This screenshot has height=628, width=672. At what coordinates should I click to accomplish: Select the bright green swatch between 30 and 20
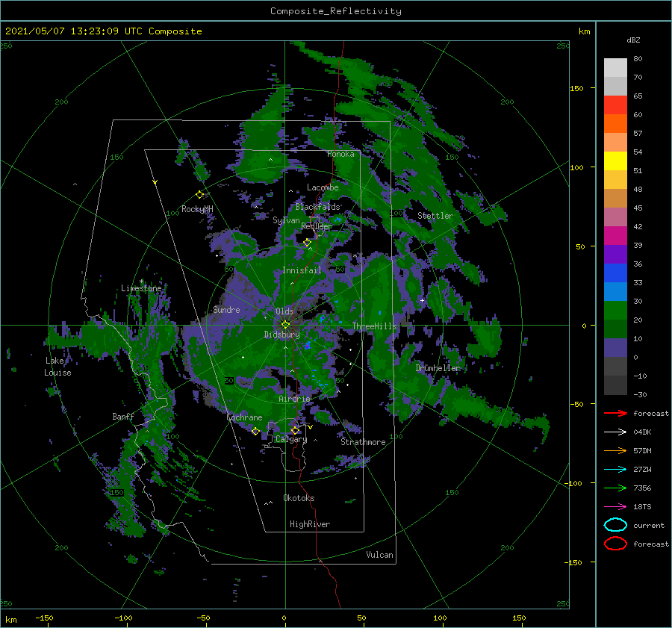tap(615, 311)
